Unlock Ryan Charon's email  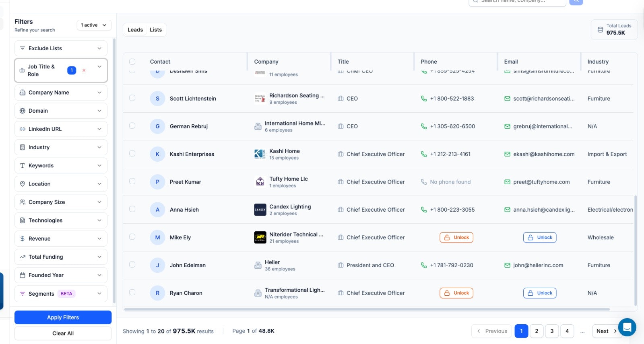(540, 293)
